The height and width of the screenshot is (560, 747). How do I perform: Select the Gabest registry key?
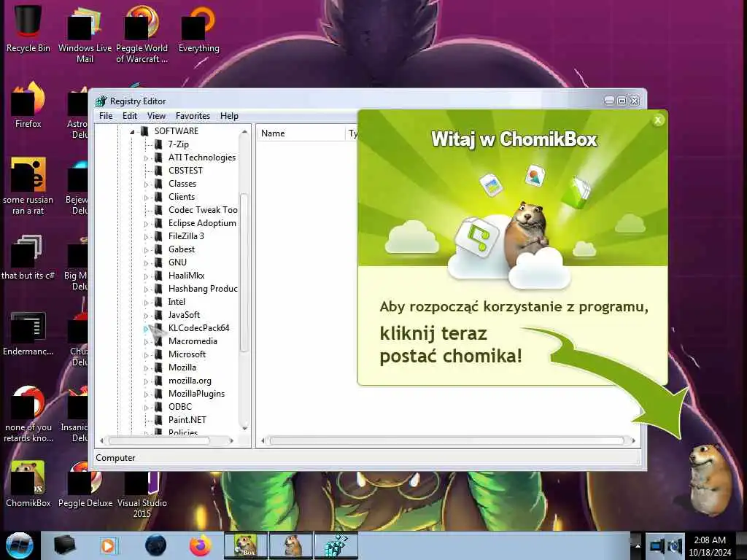[182, 249]
